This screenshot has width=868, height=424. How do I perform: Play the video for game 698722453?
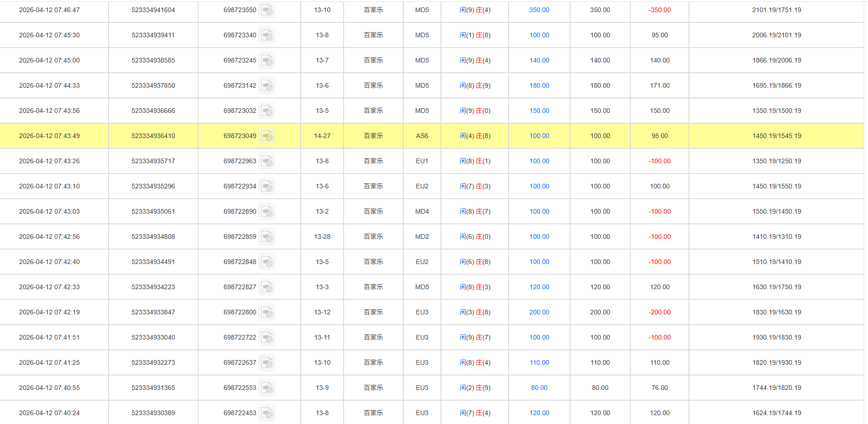(267, 413)
